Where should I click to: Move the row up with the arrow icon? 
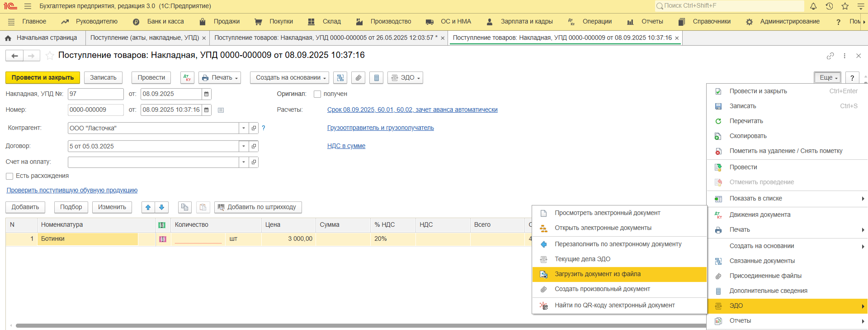(x=148, y=207)
